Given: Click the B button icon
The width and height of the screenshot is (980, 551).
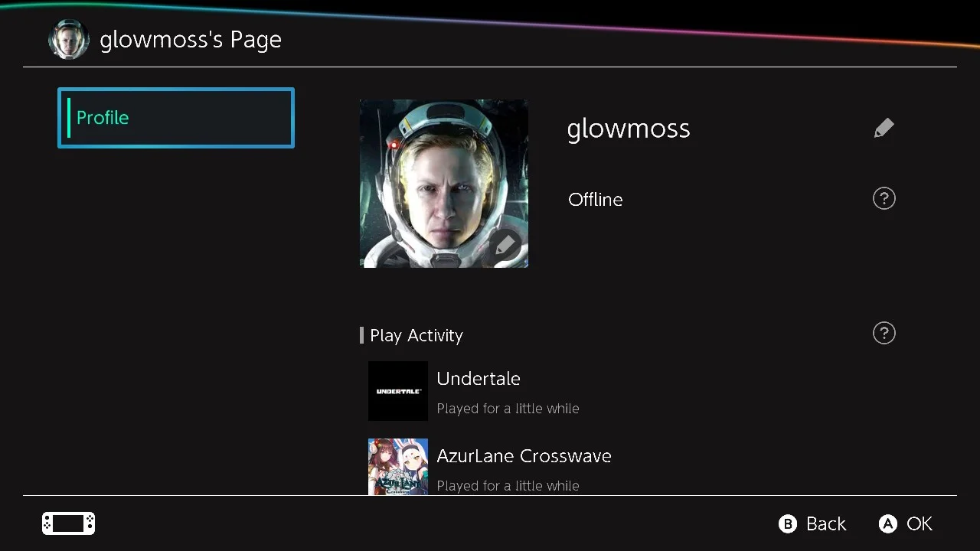Looking at the screenshot, I should point(788,524).
